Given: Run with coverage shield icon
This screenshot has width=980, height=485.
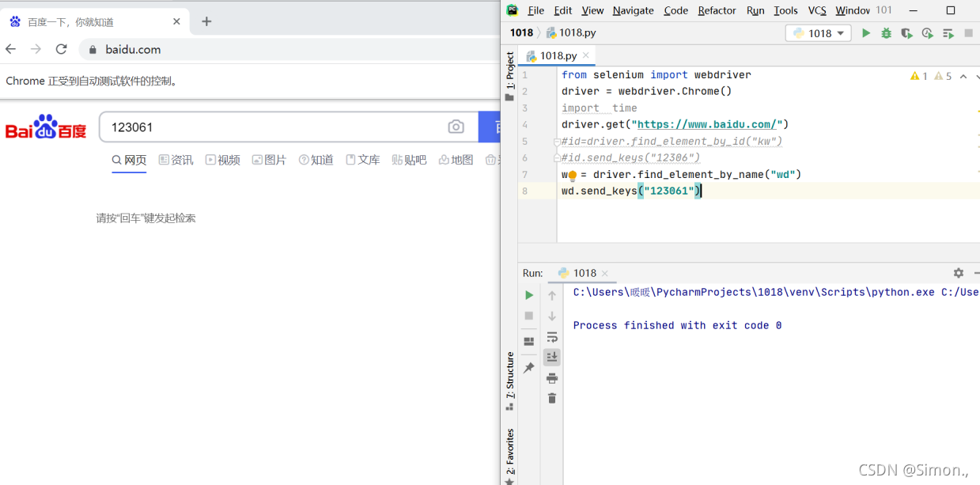Looking at the screenshot, I should 906,33.
